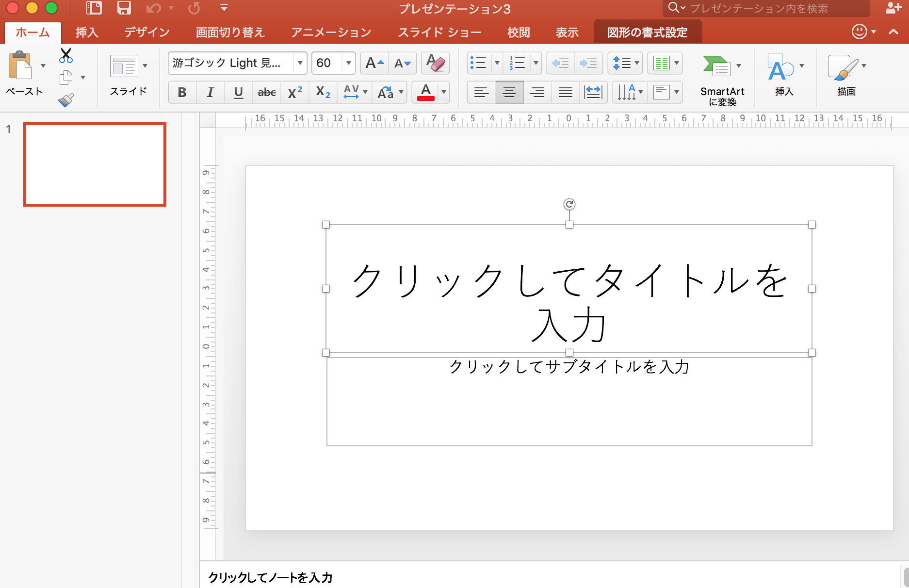
Task: Click the distribute text columns icon
Action: [x=593, y=92]
